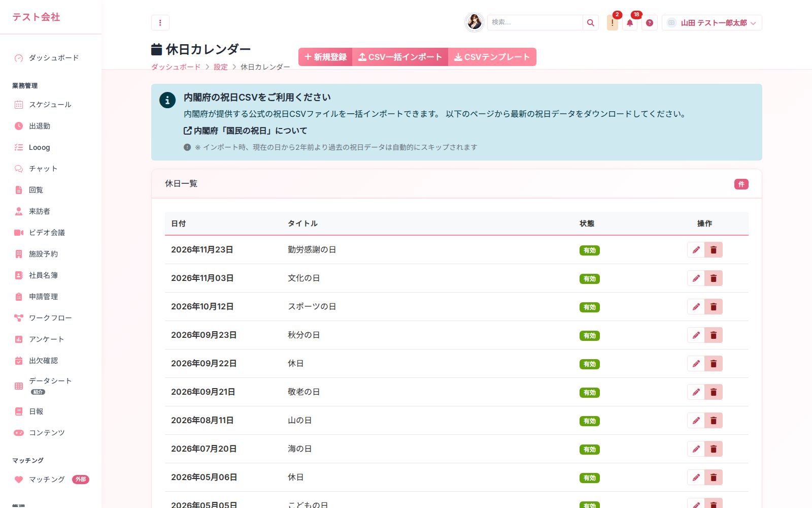812x508 pixels.
Task: Click the テスト会社 logo text
Action: click(36, 17)
